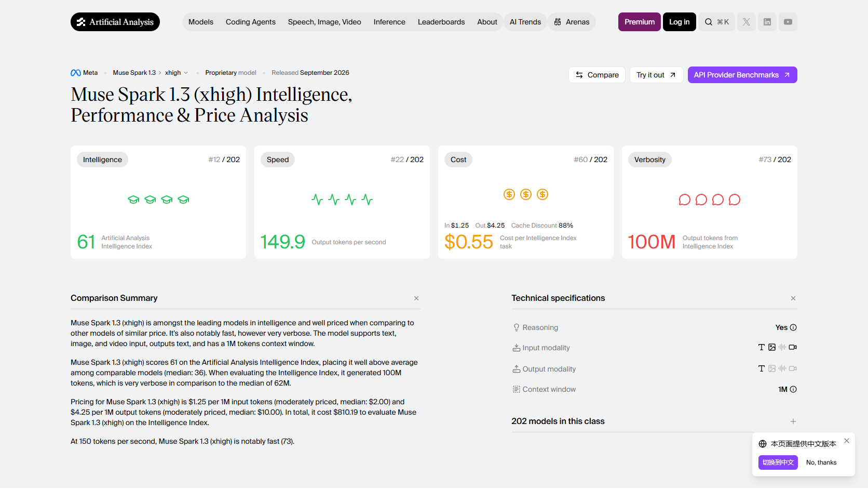Expand 202 models in this class
868x489 pixels.
click(x=793, y=421)
